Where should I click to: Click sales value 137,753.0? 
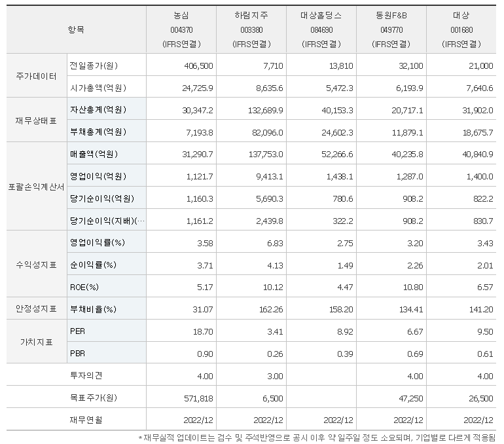(266, 155)
